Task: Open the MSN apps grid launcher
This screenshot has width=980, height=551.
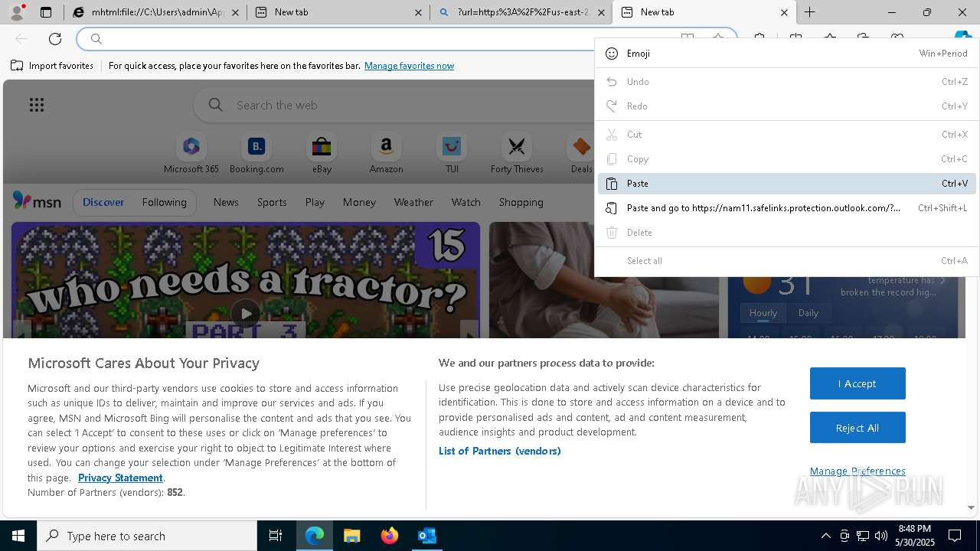Action: tap(37, 105)
